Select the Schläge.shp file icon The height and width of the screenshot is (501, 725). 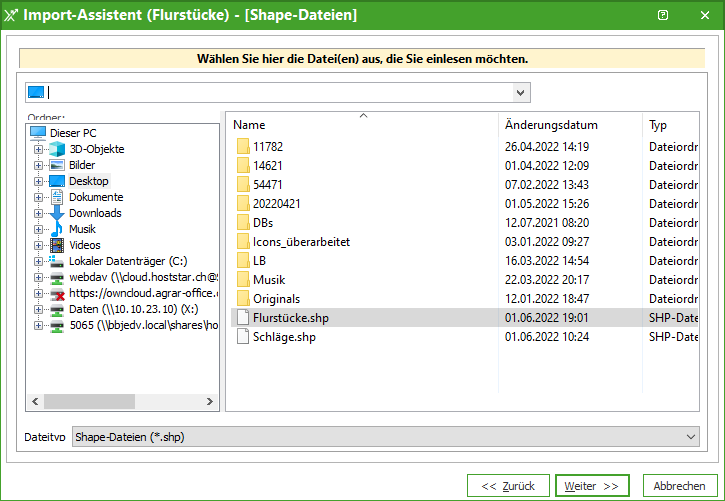[x=242, y=337]
